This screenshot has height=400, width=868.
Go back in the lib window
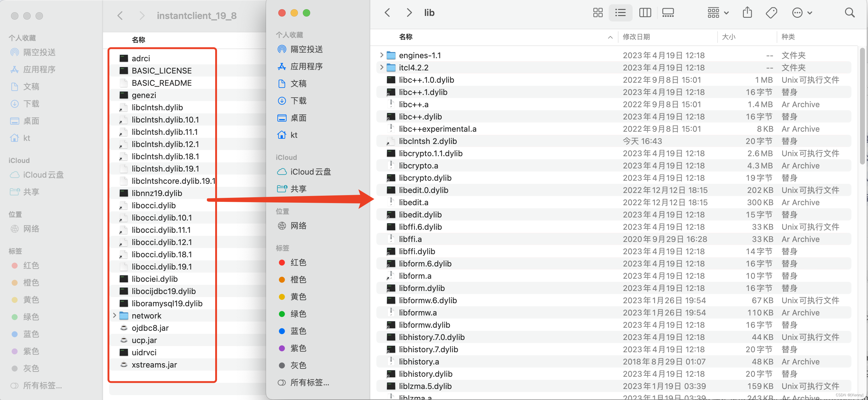coord(387,13)
